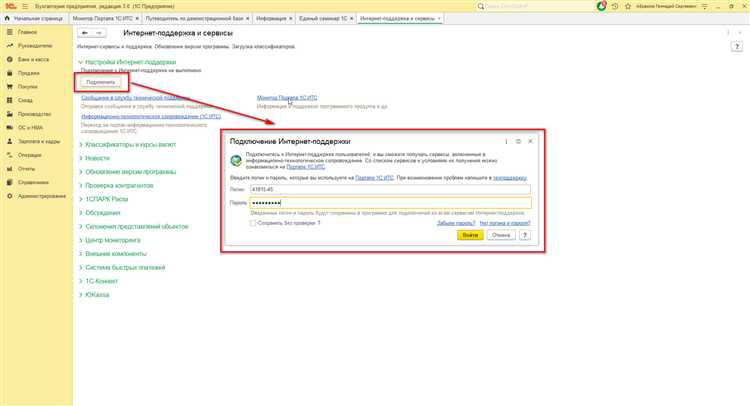Open the Главное section icon

click(x=10, y=32)
